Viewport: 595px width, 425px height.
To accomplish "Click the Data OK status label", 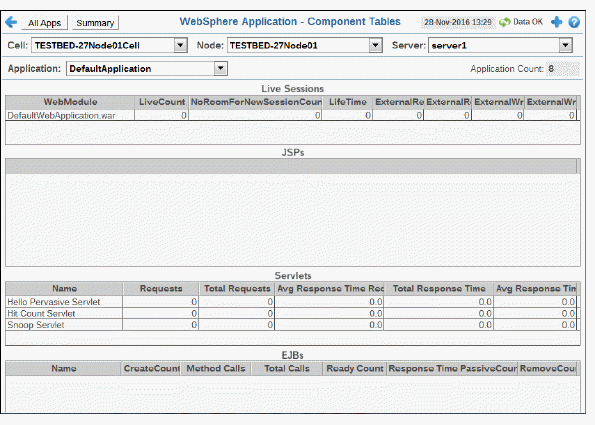I will pos(528,22).
